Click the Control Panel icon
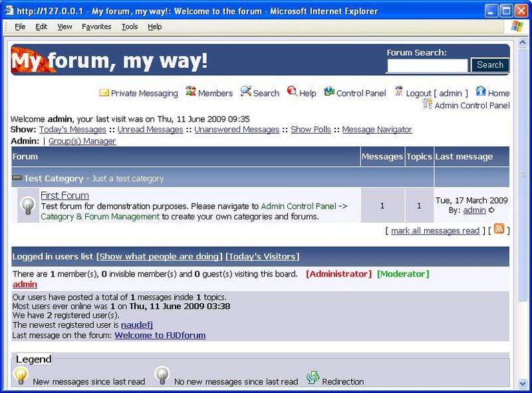The height and width of the screenshot is (393, 532). (x=329, y=91)
